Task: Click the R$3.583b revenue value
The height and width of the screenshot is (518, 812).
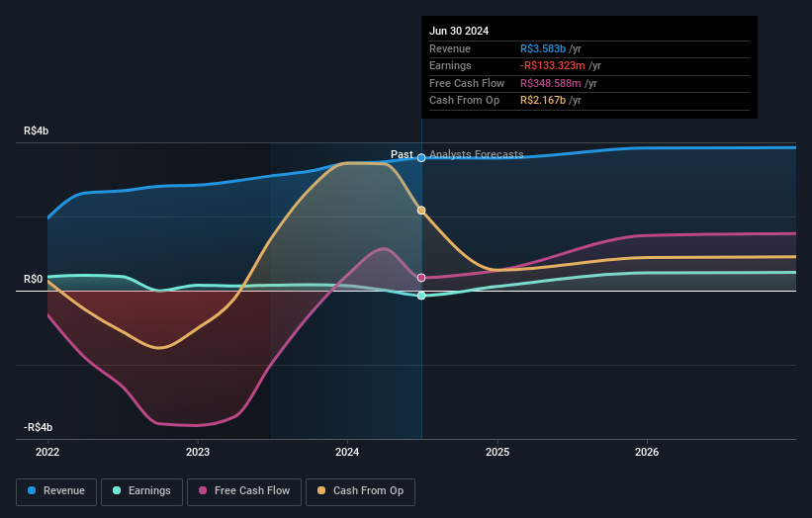Action: pos(543,48)
